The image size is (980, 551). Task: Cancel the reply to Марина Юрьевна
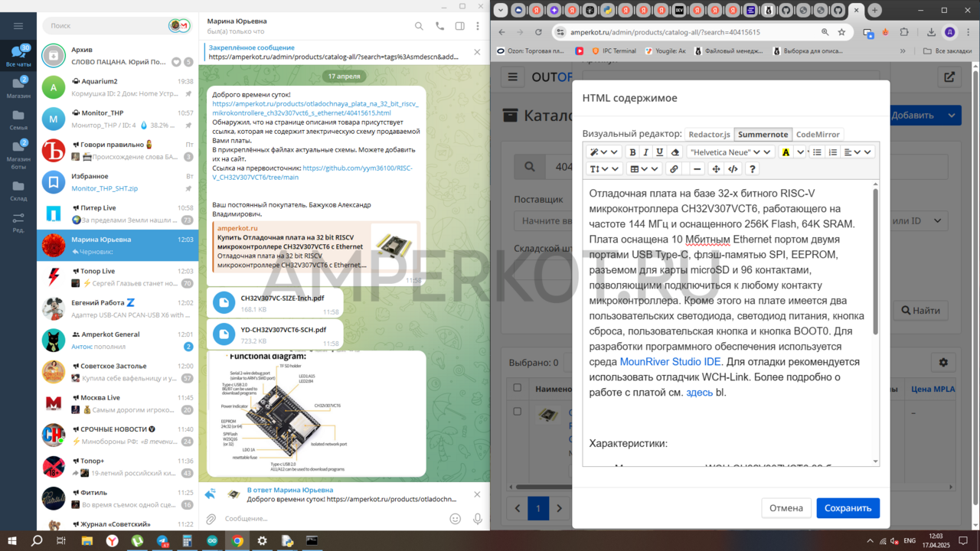tap(477, 494)
